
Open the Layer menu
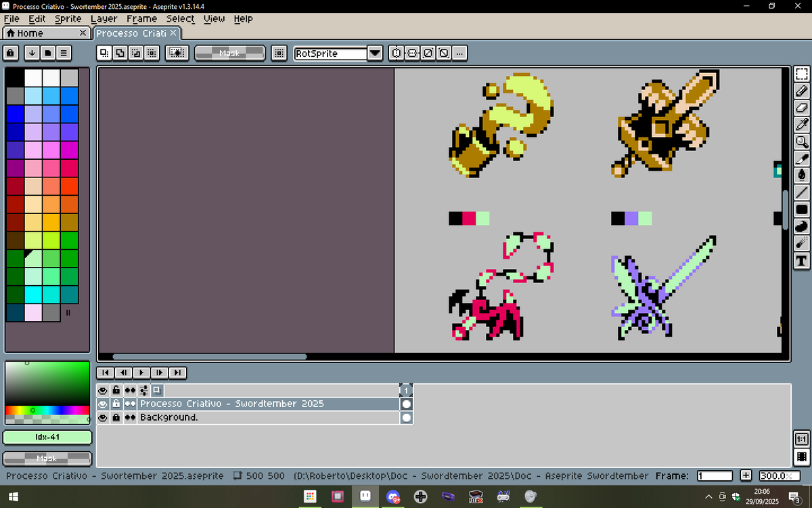click(x=104, y=19)
